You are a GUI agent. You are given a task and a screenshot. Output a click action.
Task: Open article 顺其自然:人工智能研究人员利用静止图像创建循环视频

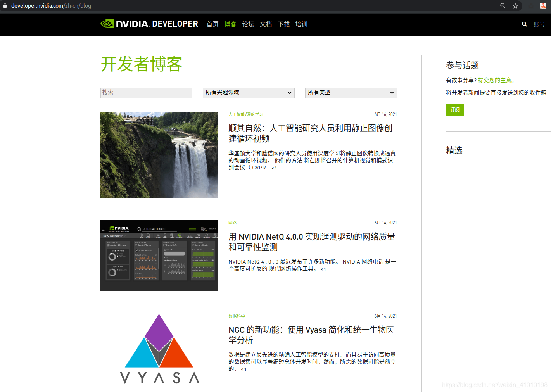[310, 133]
